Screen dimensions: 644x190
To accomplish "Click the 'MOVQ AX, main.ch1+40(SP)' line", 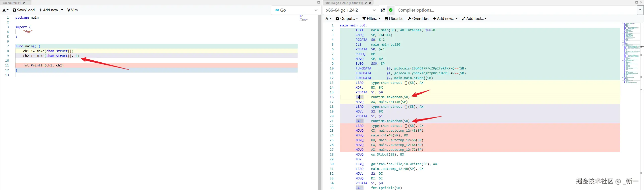I will point(382,102).
